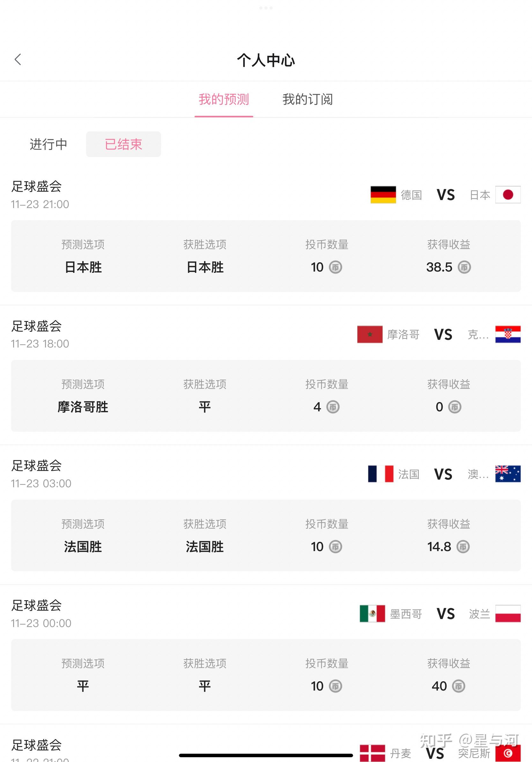The height and width of the screenshot is (762, 532).
Task: Tap the 足球盛会 11-23 18:00 match title
Action: click(36, 326)
